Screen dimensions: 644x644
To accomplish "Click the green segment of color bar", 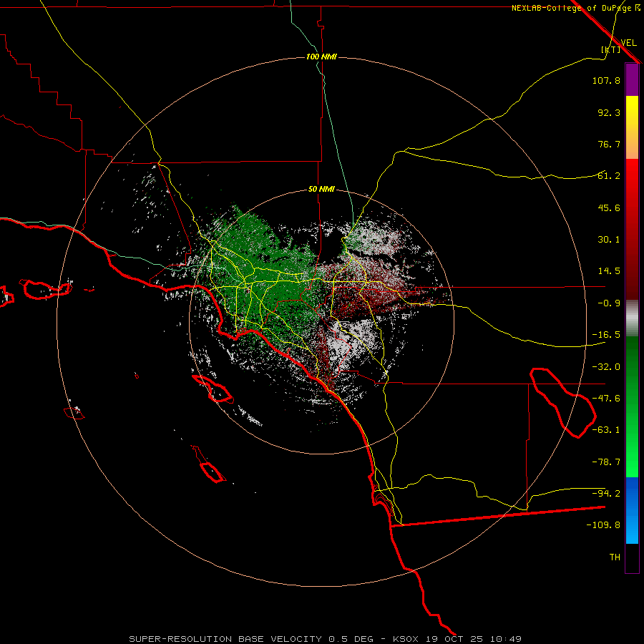I will pos(632,406).
